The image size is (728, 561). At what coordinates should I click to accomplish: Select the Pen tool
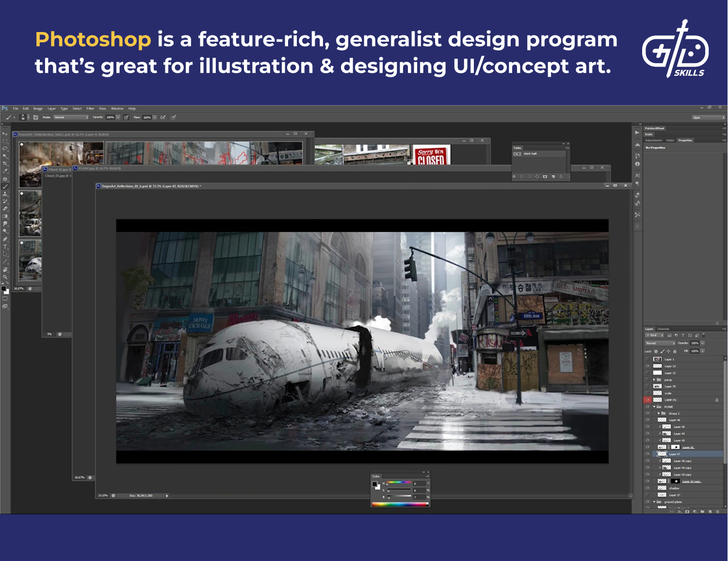(5, 239)
